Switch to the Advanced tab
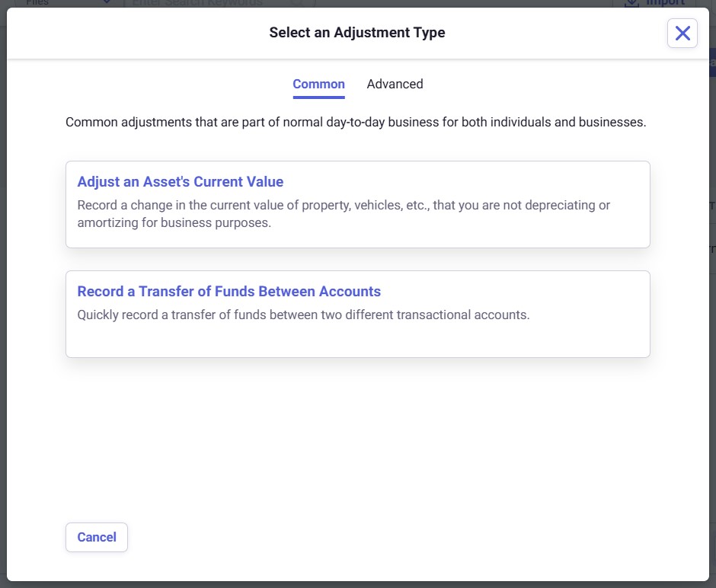The image size is (716, 588). 395,84
